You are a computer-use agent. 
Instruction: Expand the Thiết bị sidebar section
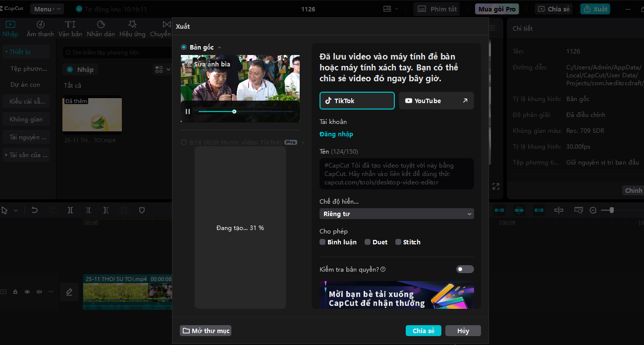pos(26,52)
